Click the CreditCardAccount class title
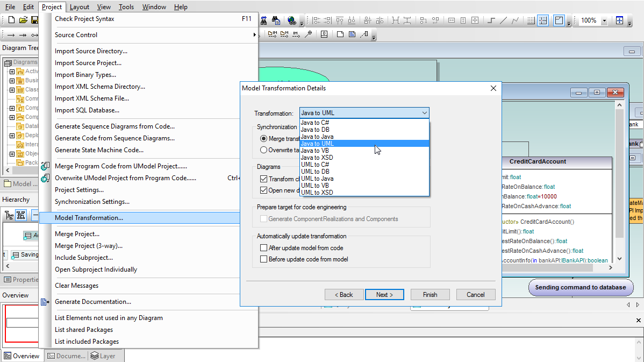This screenshot has width=644, height=362. point(538,161)
